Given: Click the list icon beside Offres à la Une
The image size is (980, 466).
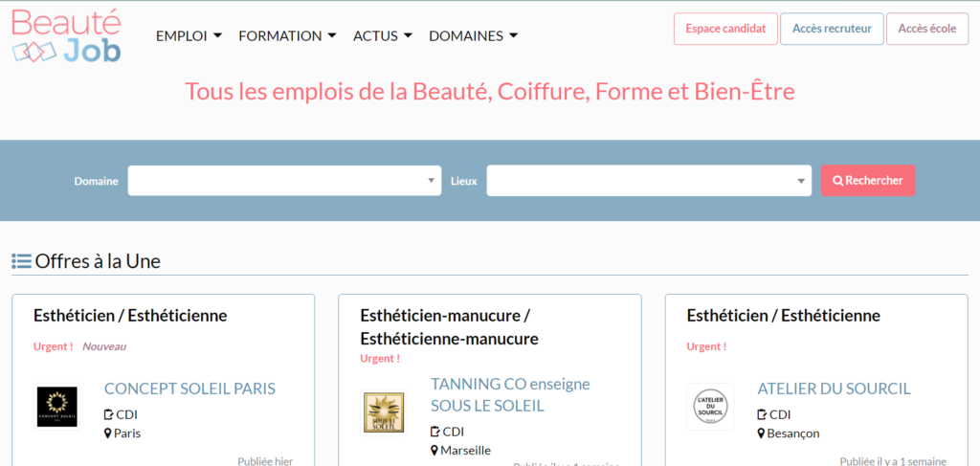Looking at the screenshot, I should pos(21,261).
